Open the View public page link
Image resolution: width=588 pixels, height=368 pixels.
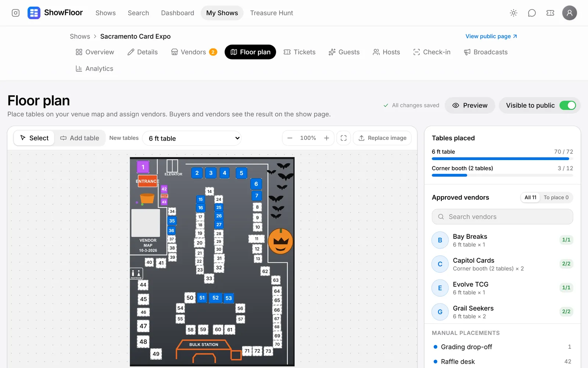[491, 36]
